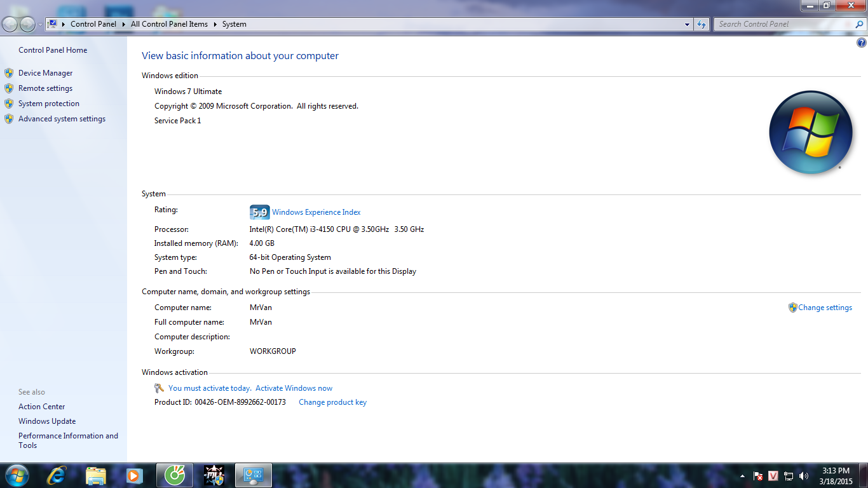Select the System breadcrumb
868x488 pixels.
coord(234,24)
